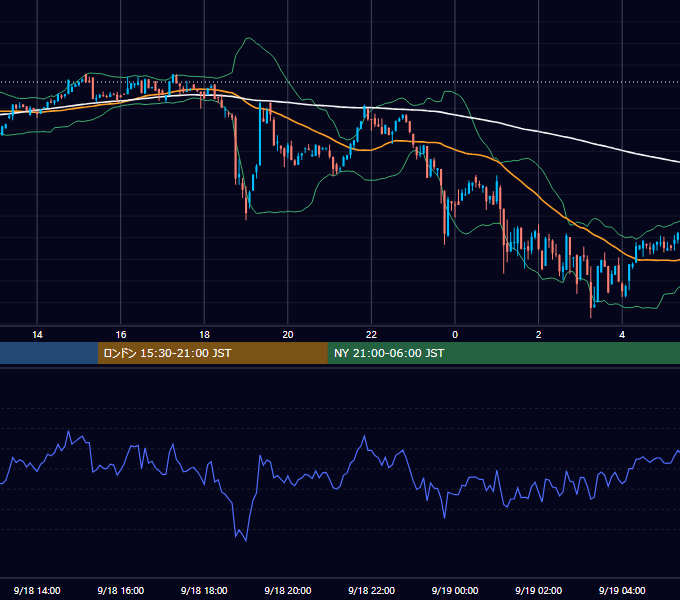Click the 18 hour label on price chart axis
Screen dimensions: 680x600
tap(204, 335)
